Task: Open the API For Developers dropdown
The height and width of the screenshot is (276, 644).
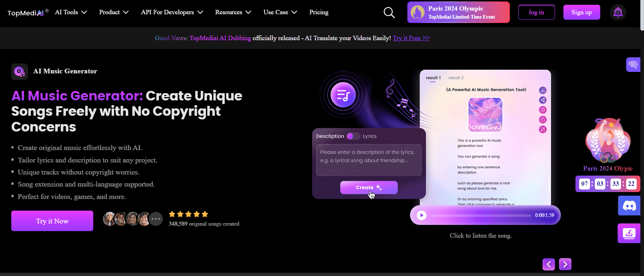Action: [x=172, y=12]
